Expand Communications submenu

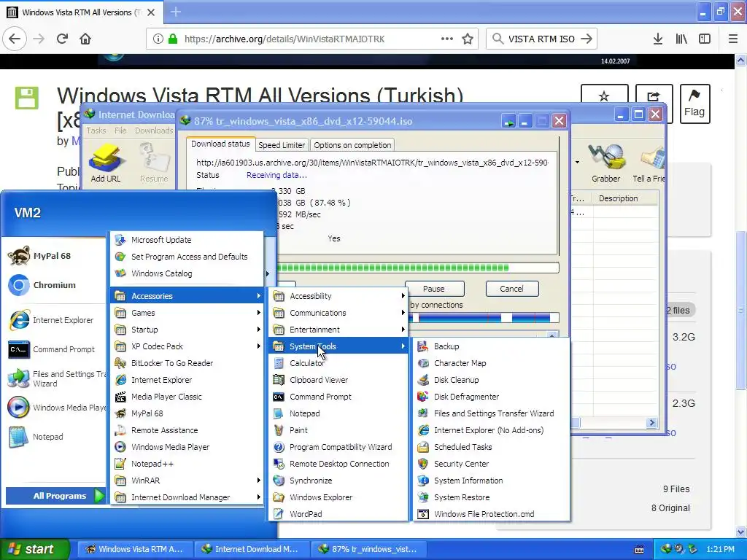tap(338, 313)
